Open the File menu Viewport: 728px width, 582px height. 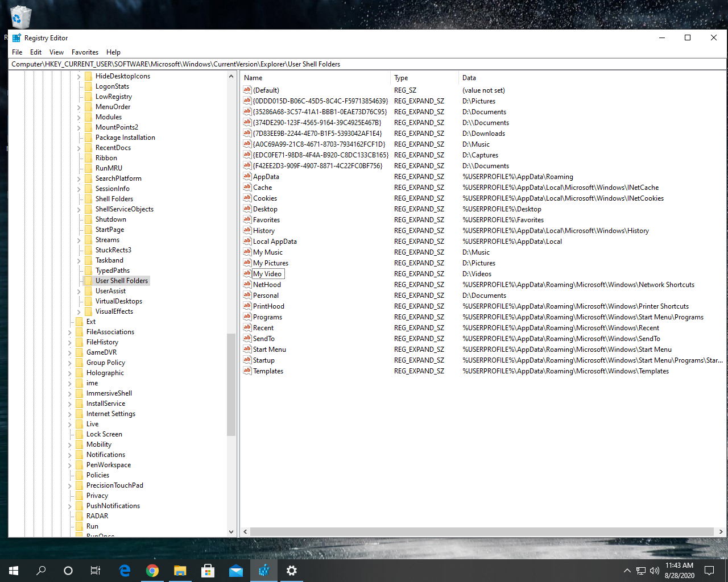coord(17,52)
